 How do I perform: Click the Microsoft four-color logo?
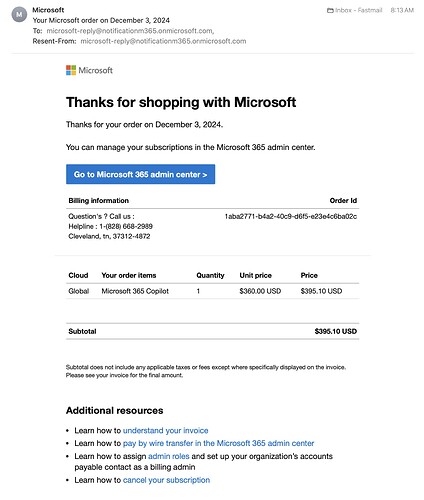71,70
